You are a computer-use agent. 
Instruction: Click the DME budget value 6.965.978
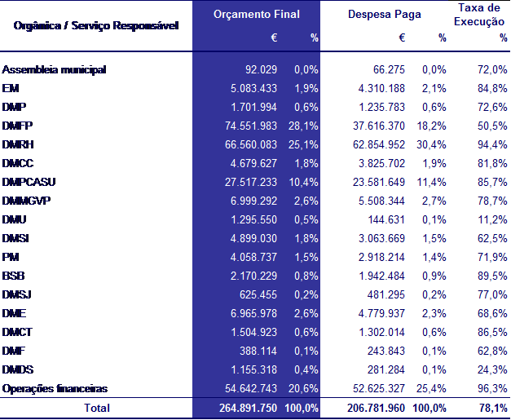[254, 313]
